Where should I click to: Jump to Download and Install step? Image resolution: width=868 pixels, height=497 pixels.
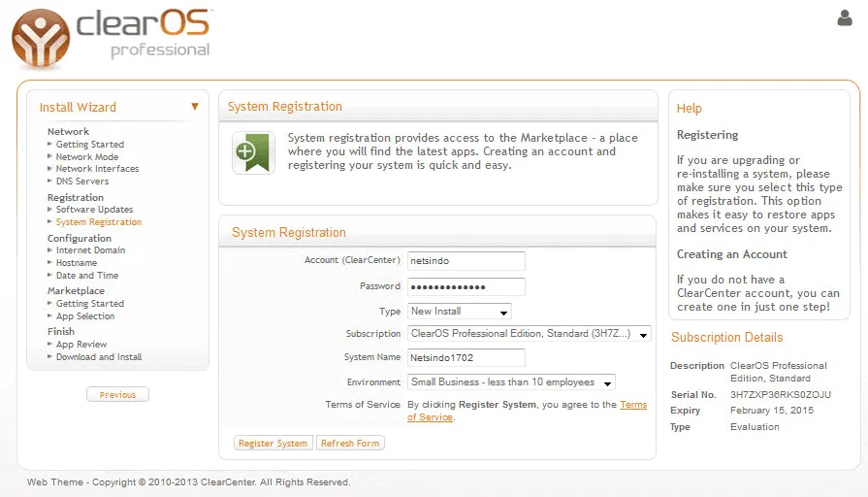click(99, 357)
